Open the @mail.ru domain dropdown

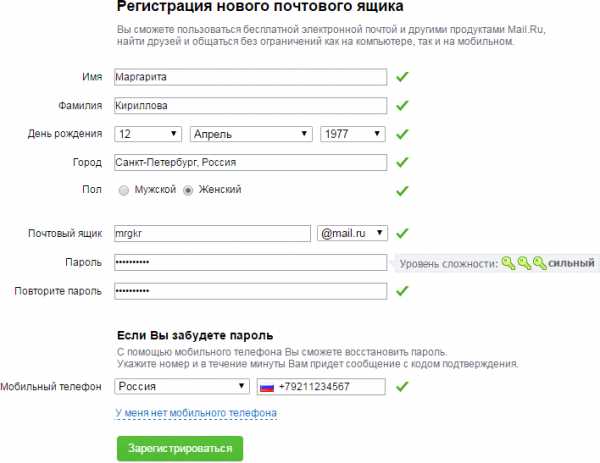[352, 233]
